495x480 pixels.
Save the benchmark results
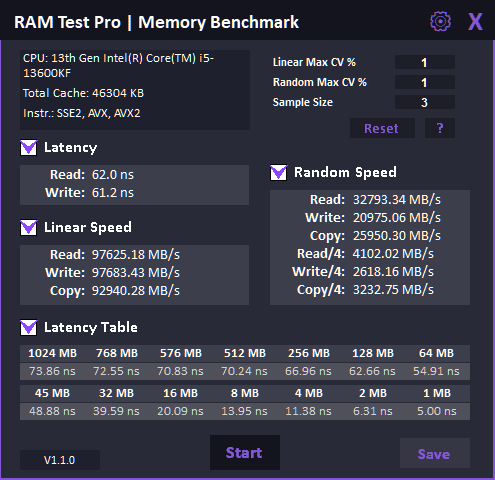(x=435, y=453)
